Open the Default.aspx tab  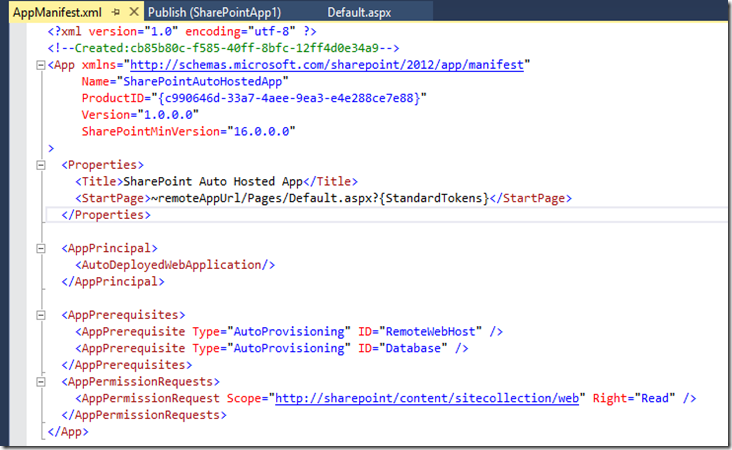359,12
